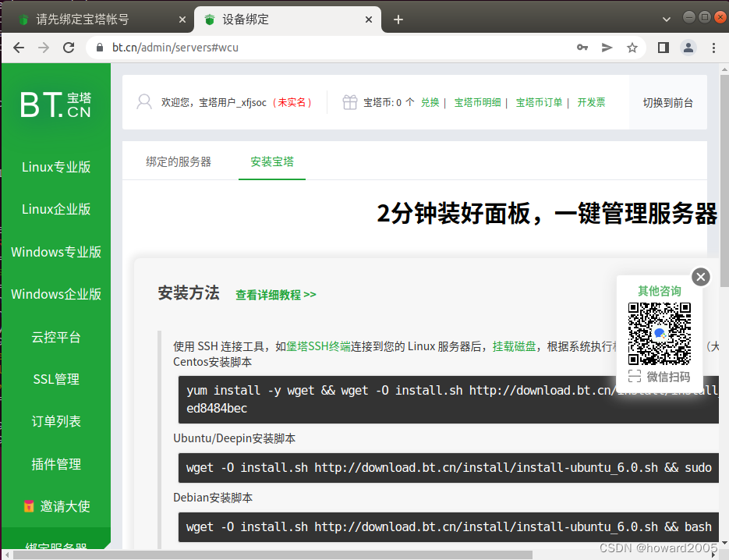Open the 宝塔币订单 link

pos(539,102)
